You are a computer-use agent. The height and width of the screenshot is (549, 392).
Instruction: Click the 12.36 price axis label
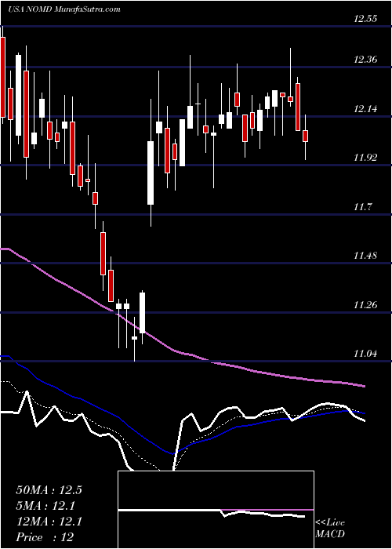click(x=365, y=60)
